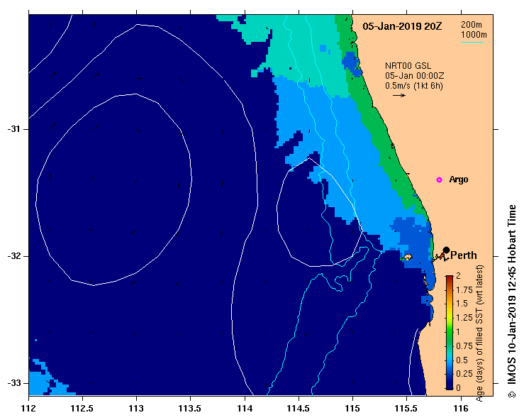
Task: Click the black Perth location dot
Action: coord(446,250)
